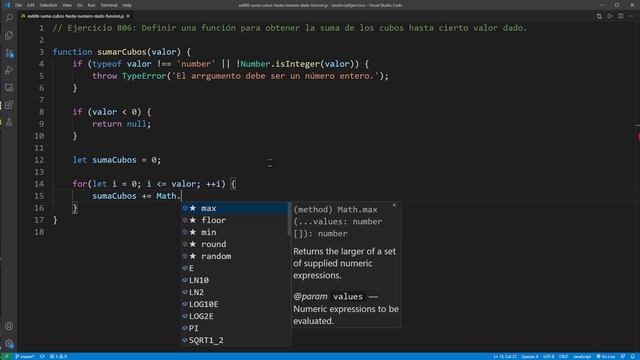Viewport: 640px width, 360px height.
Task: Click Go Live in the status bar
Action: (606, 356)
